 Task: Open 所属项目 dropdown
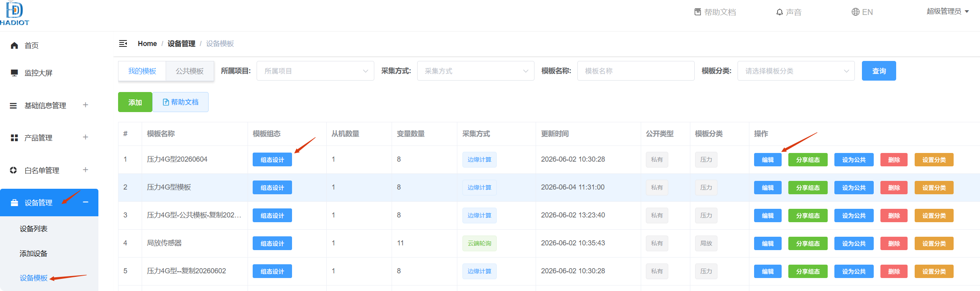tap(315, 71)
